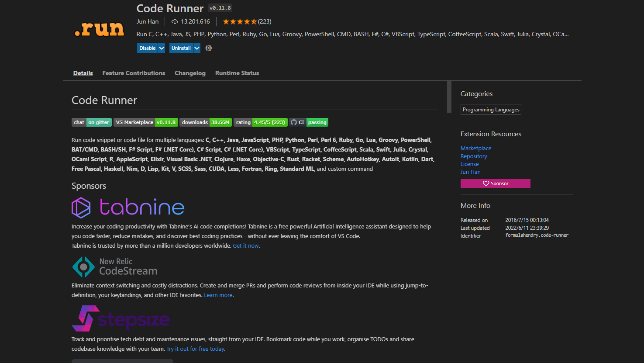Open the Changelog tab

click(190, 73)
